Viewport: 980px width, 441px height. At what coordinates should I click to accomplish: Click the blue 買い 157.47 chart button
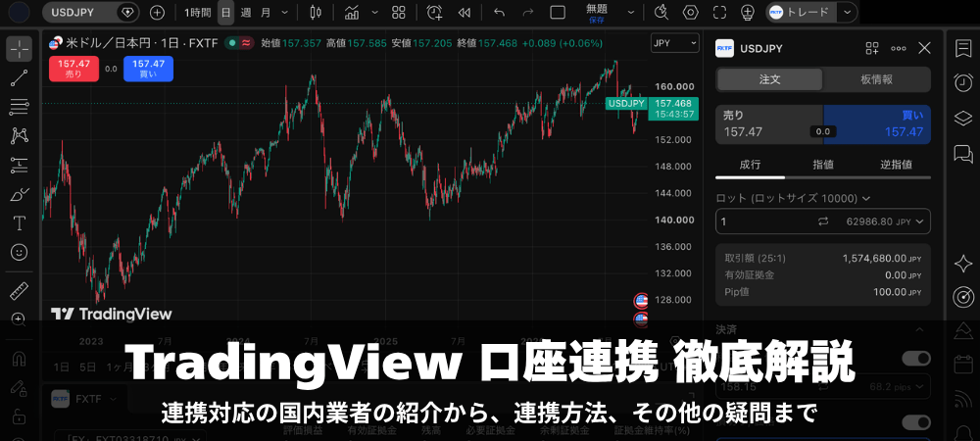148,69
